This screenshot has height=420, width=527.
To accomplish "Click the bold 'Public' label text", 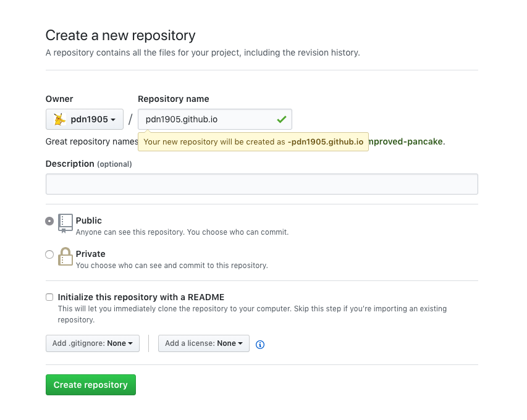I will pos(89,220).
